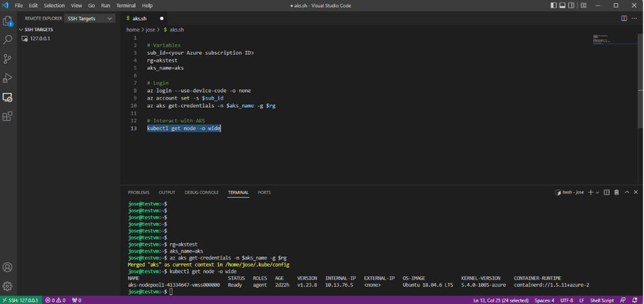Click the editor minimap
The image size is (644, 304).
[614, 39]
